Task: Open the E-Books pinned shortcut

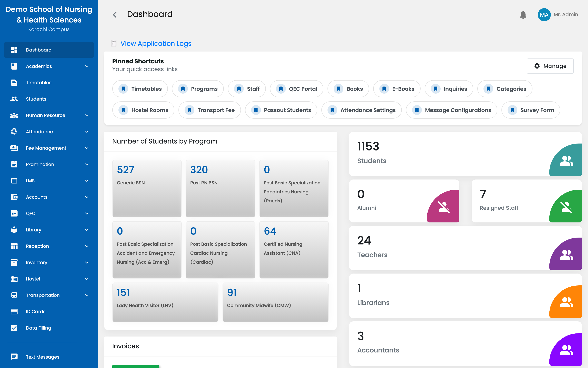Action: point(397,89)
